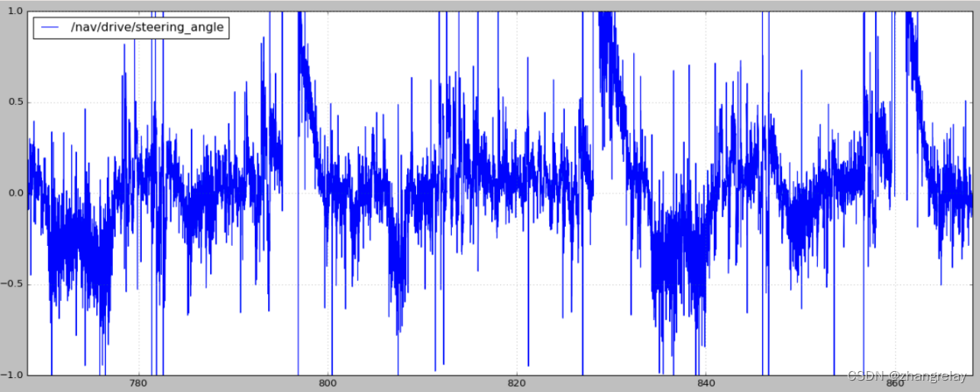Viewport: 980px width, 392px height.
Task: Click the /nav/drive/steering_angle legend label
Action: pyautogui.click(x=149, y=27)
